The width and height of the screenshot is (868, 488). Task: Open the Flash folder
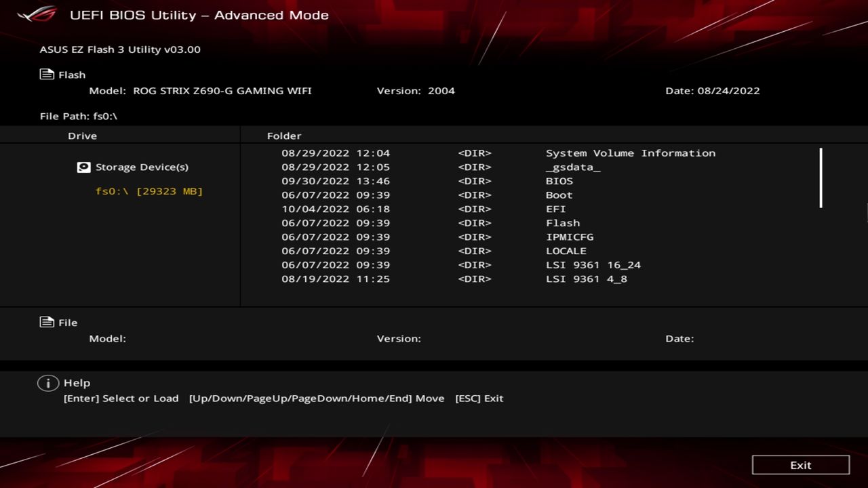click(563, 223)
